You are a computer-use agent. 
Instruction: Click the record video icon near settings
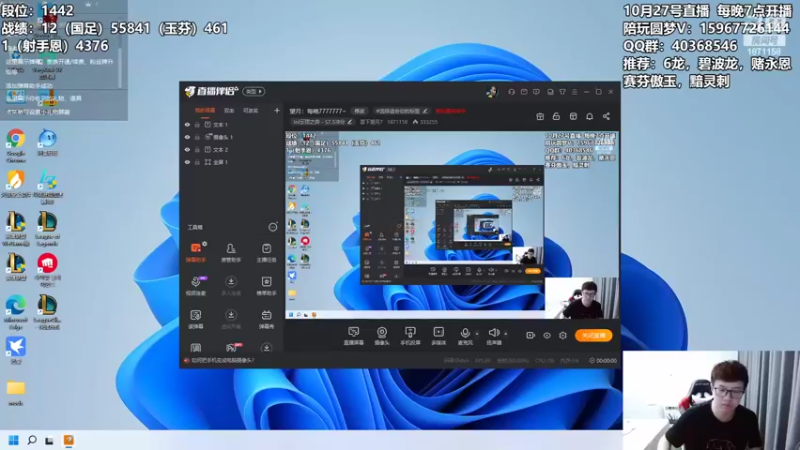tap(530, 335)
